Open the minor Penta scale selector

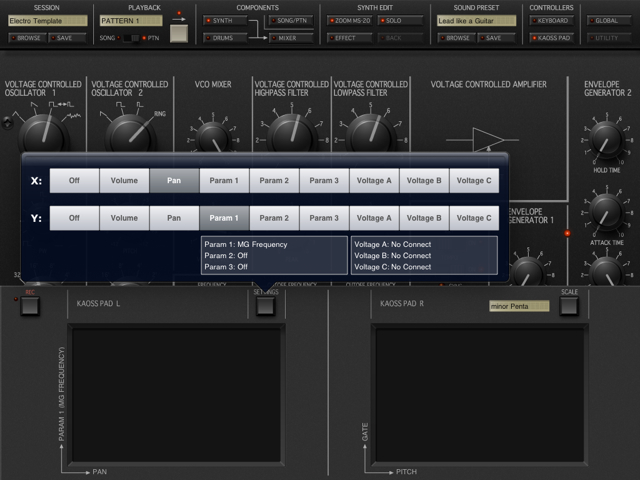pyautogui.click(x=518, y=306)
